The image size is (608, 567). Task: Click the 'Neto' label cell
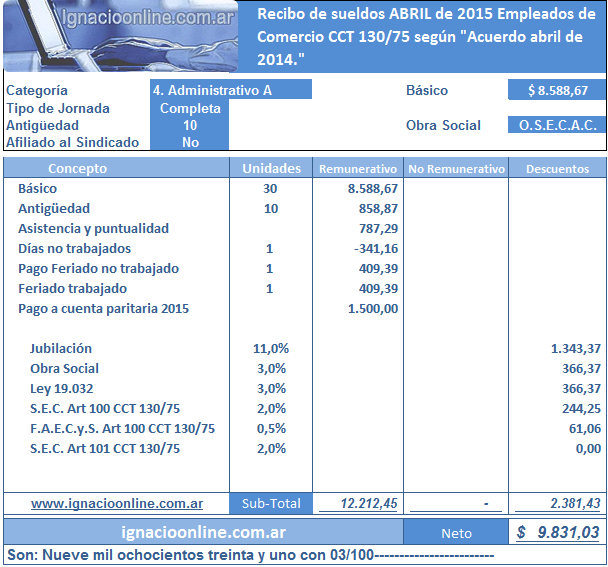(456, 533)
